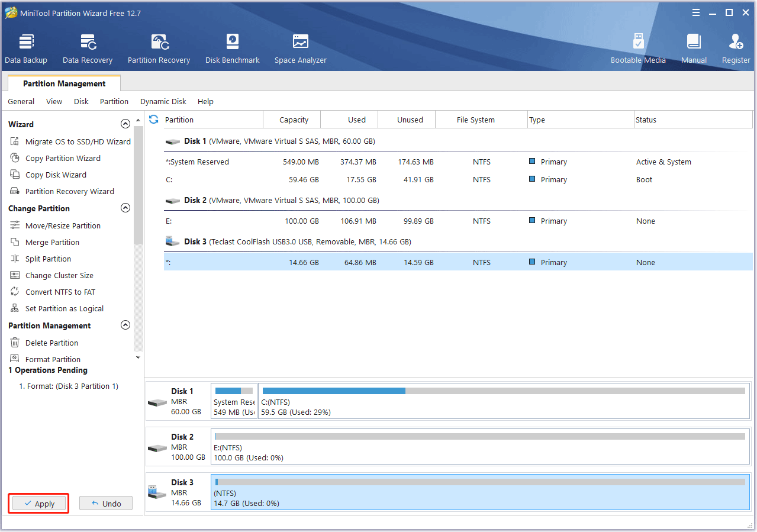The image size is (757, 532).
Task: Sort by the Used column header
Action: click(349, 120)
